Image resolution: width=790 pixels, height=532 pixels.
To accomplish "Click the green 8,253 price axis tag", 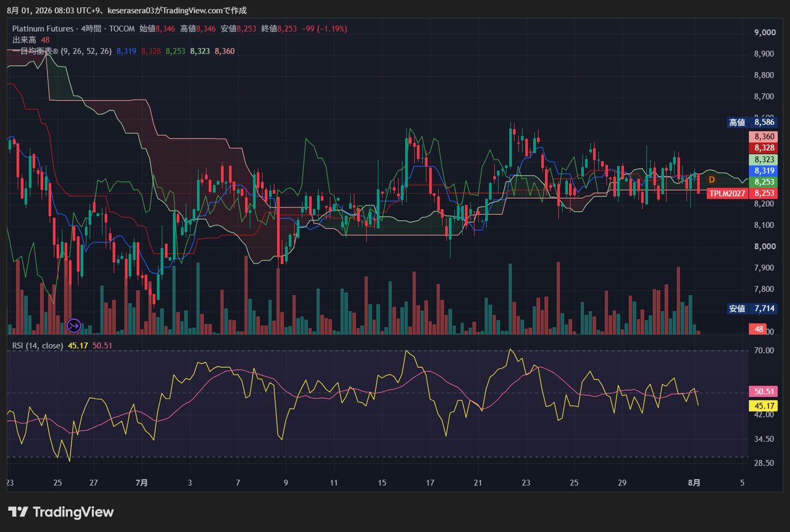I will (762, 182).
